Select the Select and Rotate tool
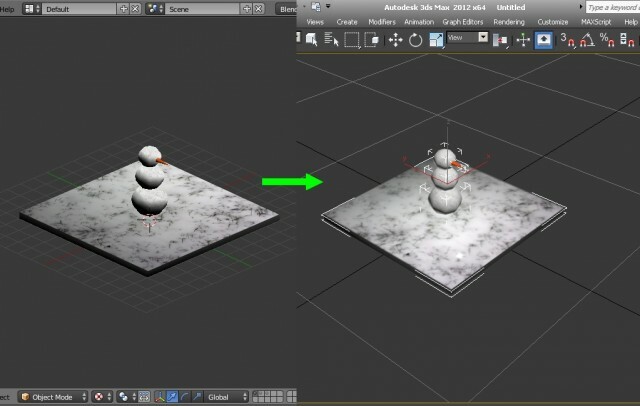Image resolution: width=640 pixels, height=406 pixels. coord(416,40)
